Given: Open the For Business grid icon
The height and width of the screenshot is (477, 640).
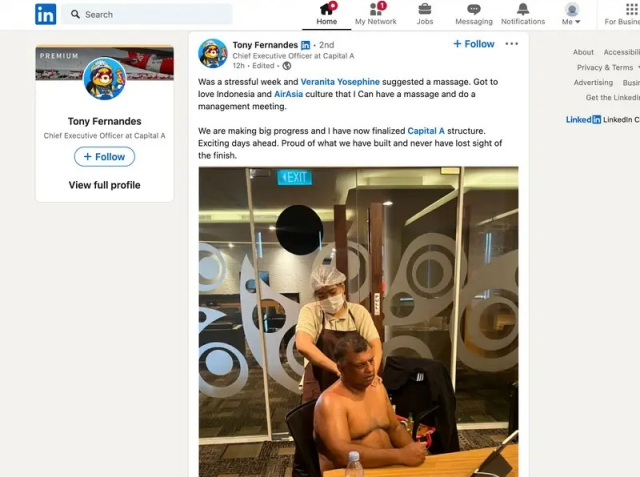Looking at the screenshot, I should click(x=631, y=9).
